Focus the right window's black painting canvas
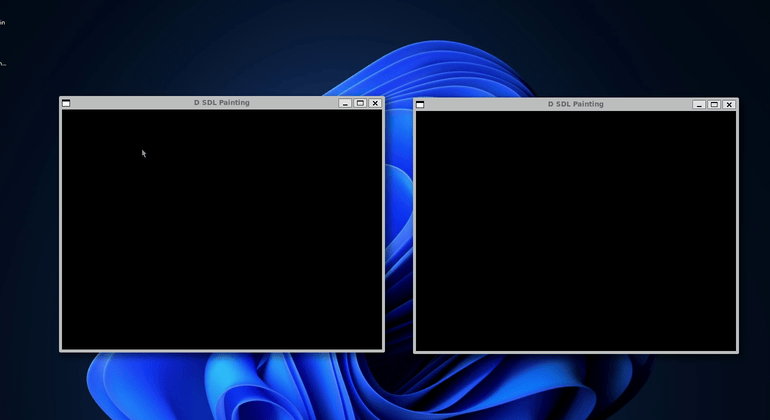This screenshot has width=770, height=420. (x=575, y=230)
